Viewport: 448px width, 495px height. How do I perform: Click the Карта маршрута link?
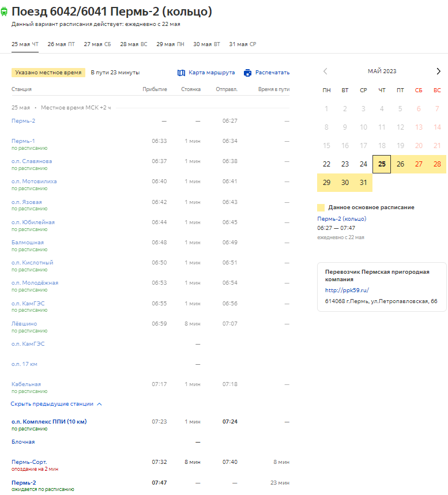[x=212, y=73]
